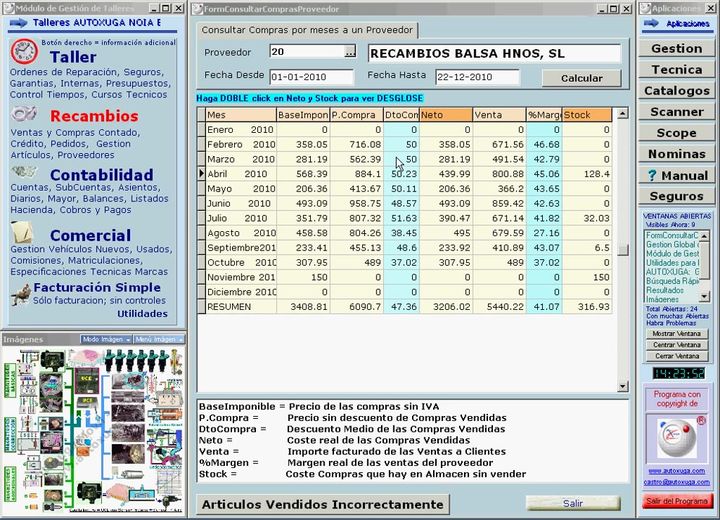Click the Venta column header
The width and height of the screenshot is (720, 520).
(500, 115)
